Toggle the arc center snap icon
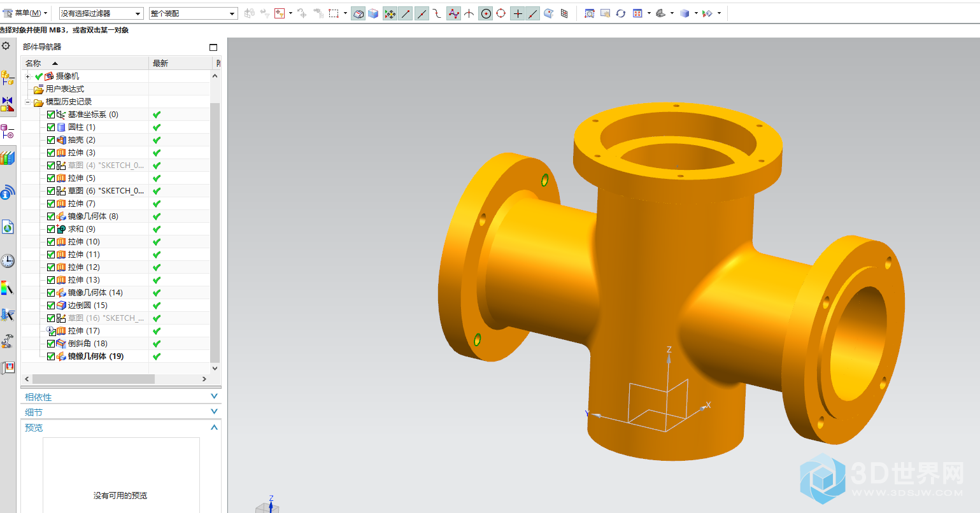The height and width of the screenshot is (513, 980). click(x=486, y=13)
